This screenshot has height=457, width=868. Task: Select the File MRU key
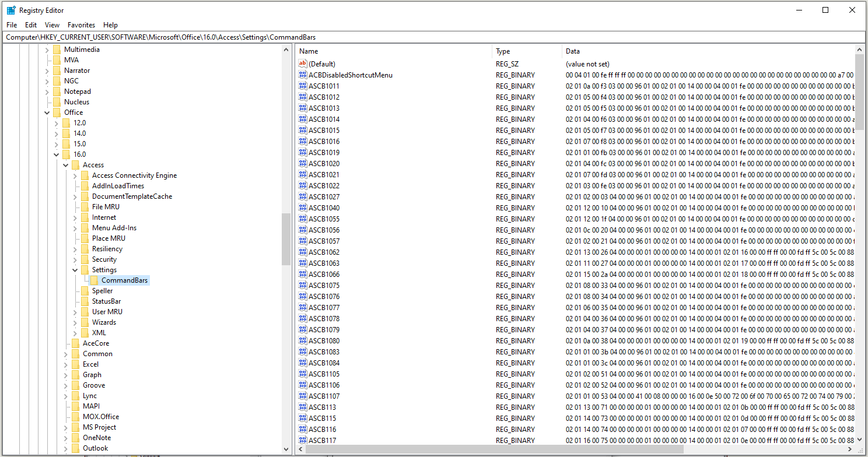[x=106, y=207]
